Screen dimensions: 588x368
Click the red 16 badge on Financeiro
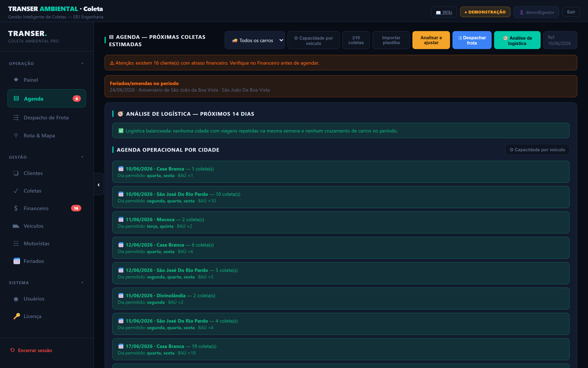[76, 208]
